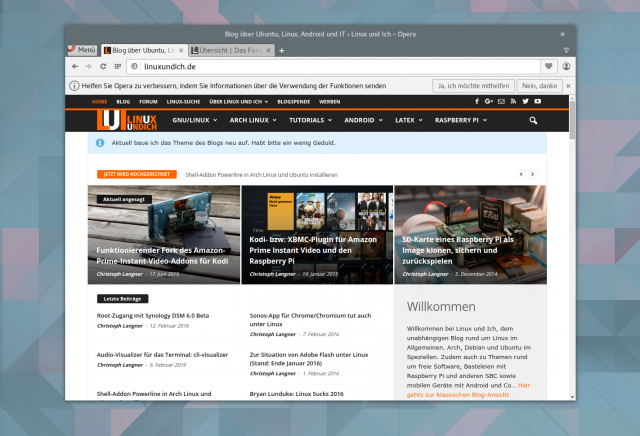Viewport: 640px width, 436px height.
Task: Open Speed Dial grid icon
Action: click(x=118, y=66)
